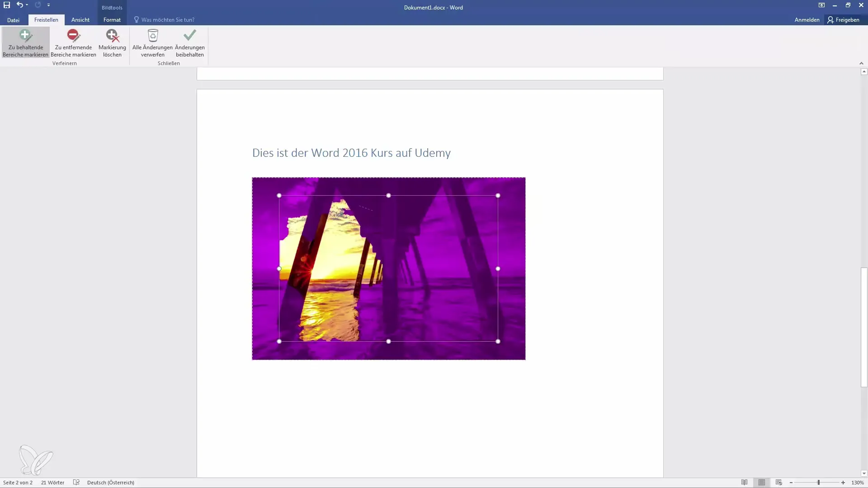Select Zu behaltende Bereiche markieren tool

tap(25, 43)
